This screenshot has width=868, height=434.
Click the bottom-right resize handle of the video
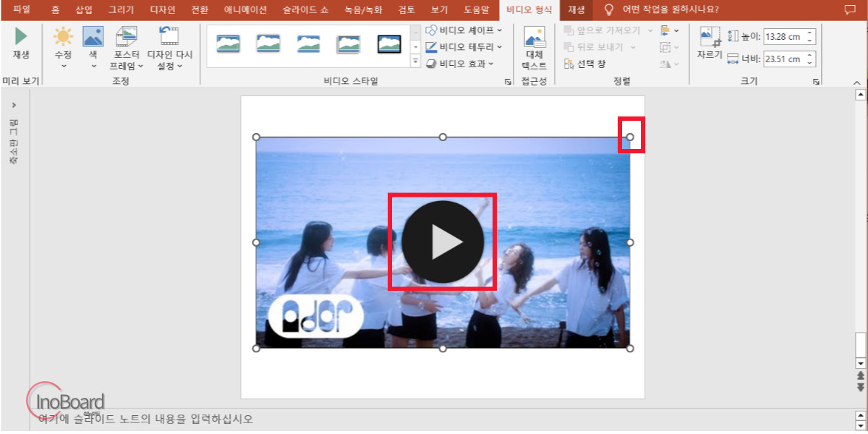[630, 349]
